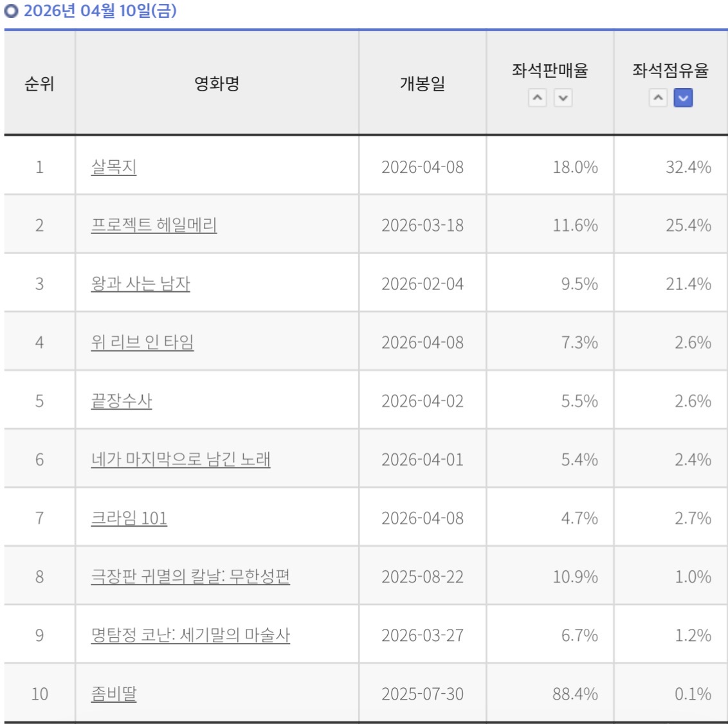The width and height of the screenshot is (728, 724).
Task: Open the 크라임 101 movie link
Action: [x=129, y=518]
